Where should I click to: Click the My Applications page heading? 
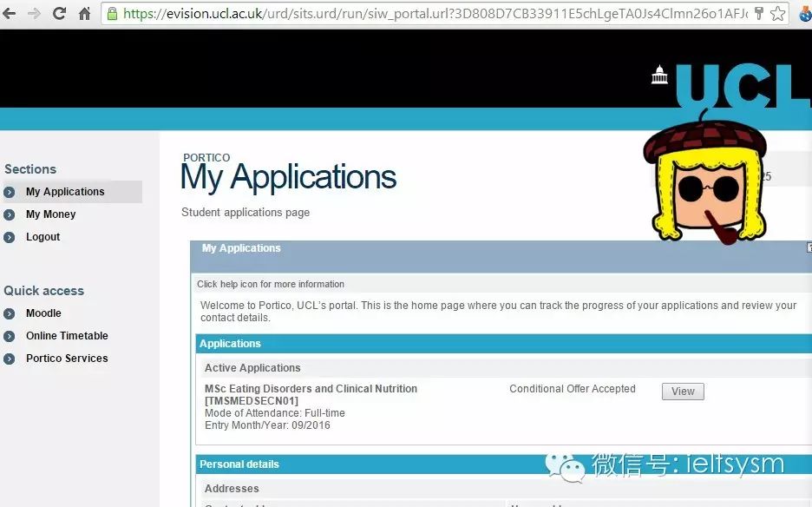[288, 178]
